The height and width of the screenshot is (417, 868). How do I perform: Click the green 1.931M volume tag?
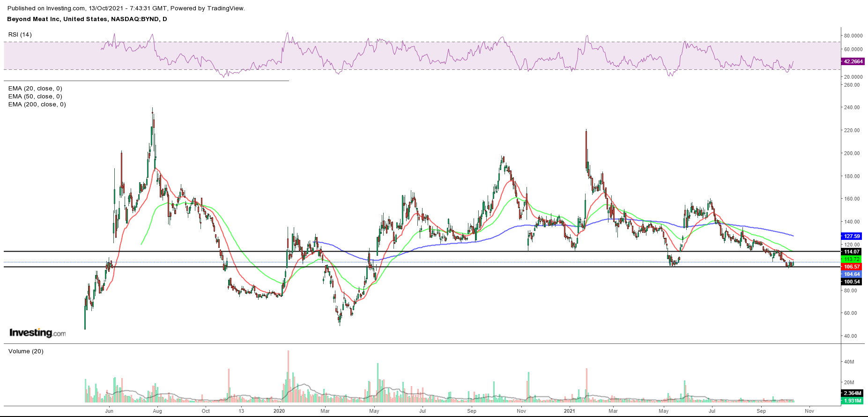[852, 401]
